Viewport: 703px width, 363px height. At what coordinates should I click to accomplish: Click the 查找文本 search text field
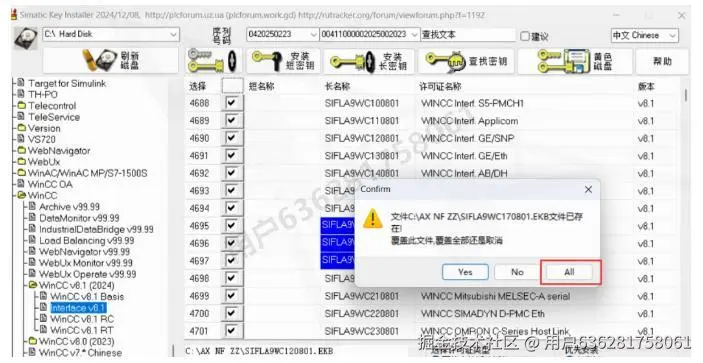click(468, 35)
